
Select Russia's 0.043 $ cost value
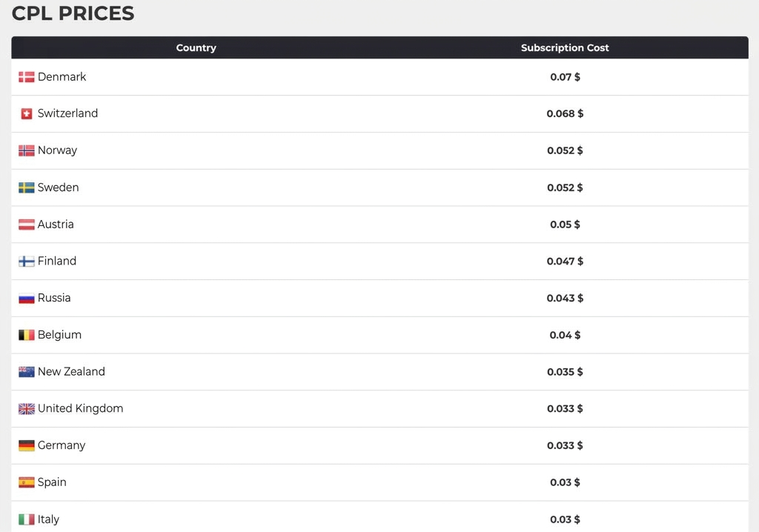coord(565,298)
